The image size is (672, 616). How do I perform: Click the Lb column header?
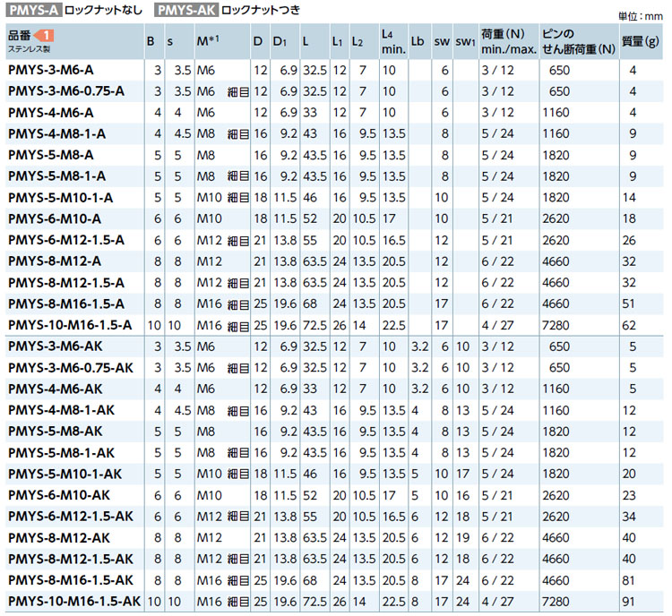point(418,40)
